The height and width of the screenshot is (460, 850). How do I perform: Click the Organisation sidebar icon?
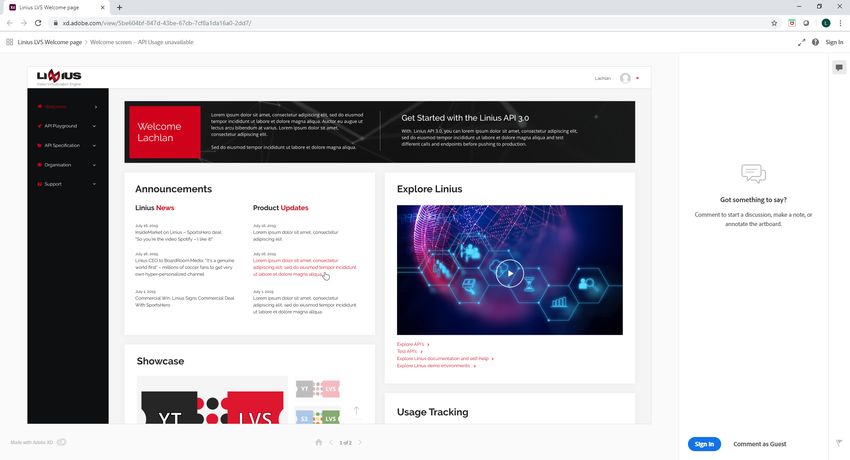pyautogui.click(x=40, y=165)
